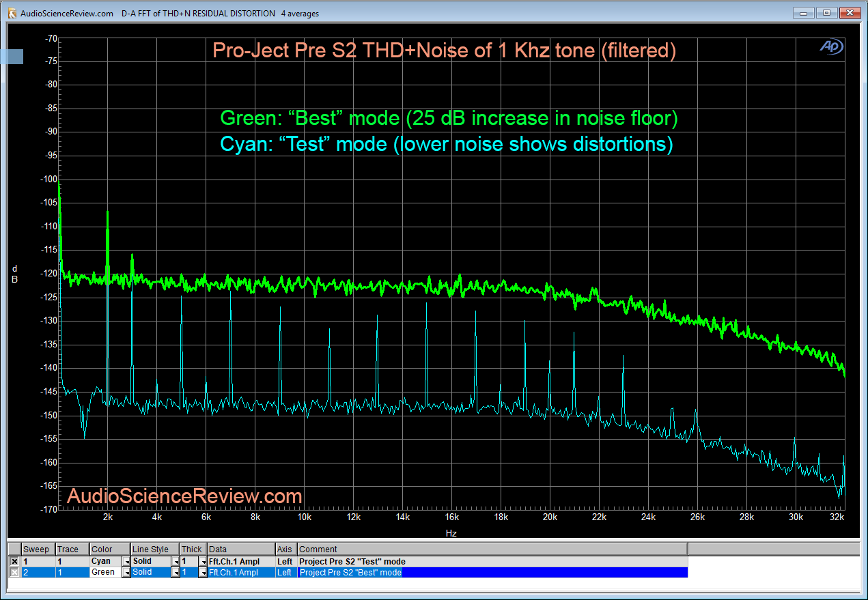Click the 'Left' axis cell in Green row
This screenshot has width=868, height=600.
tap(286, 572)
